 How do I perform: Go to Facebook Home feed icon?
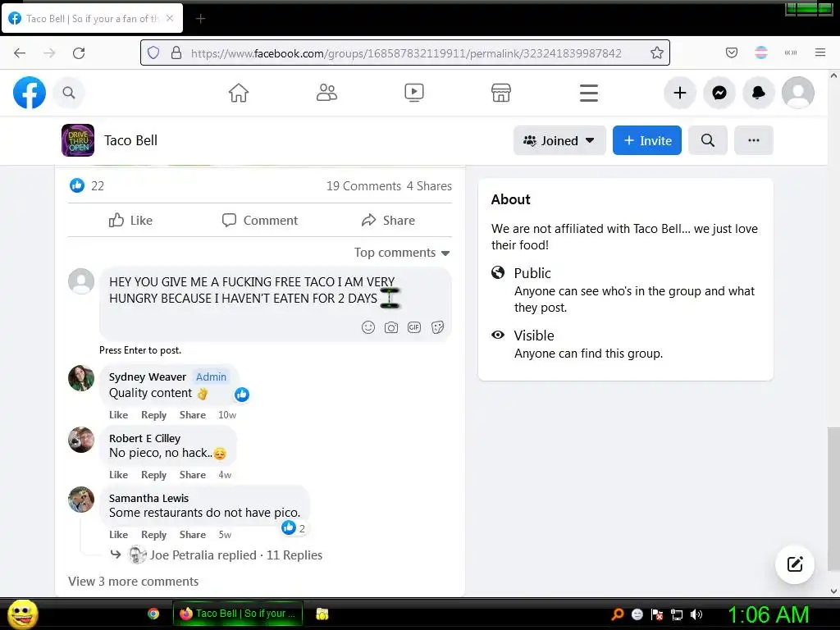point(239,93)
